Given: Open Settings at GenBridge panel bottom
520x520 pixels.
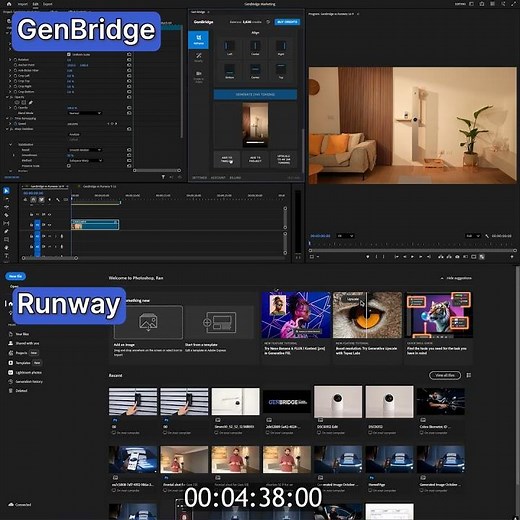Looking at the screenshot, I should point(199,178).
